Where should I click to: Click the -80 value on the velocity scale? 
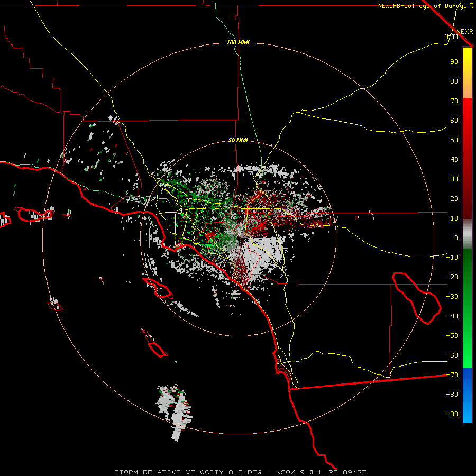452,395
